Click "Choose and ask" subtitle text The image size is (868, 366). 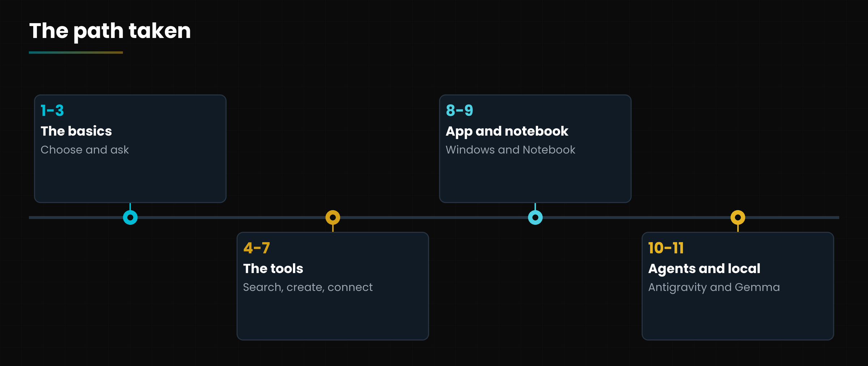(x=85, y=150)
